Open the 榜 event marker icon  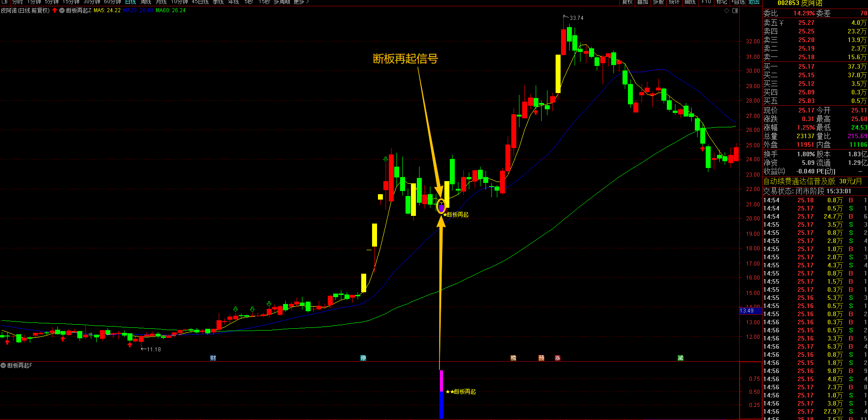(514, 358)
